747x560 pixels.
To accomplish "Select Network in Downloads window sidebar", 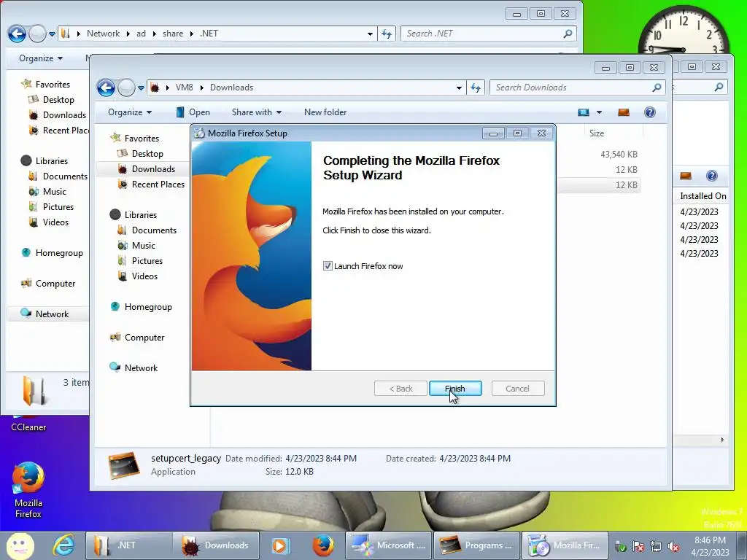I will pyautogui.click(x=141, y=368).
